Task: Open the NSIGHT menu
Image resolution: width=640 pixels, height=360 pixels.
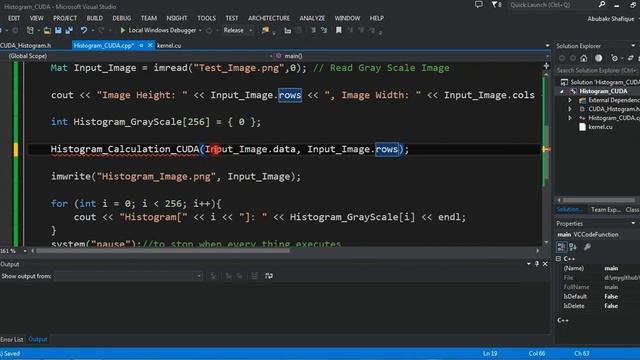Action: (x=177, y=18)
